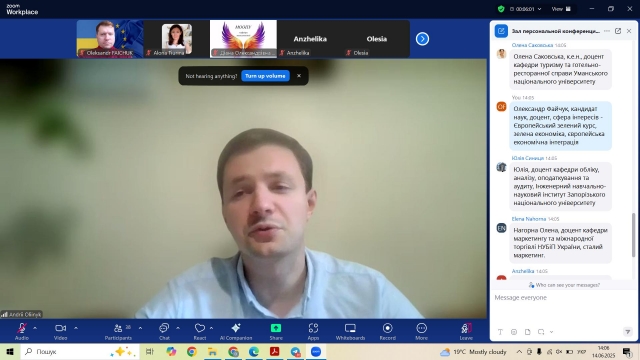Expand audio options arrow beside Audio
The image size is (640, 360).
35,328
